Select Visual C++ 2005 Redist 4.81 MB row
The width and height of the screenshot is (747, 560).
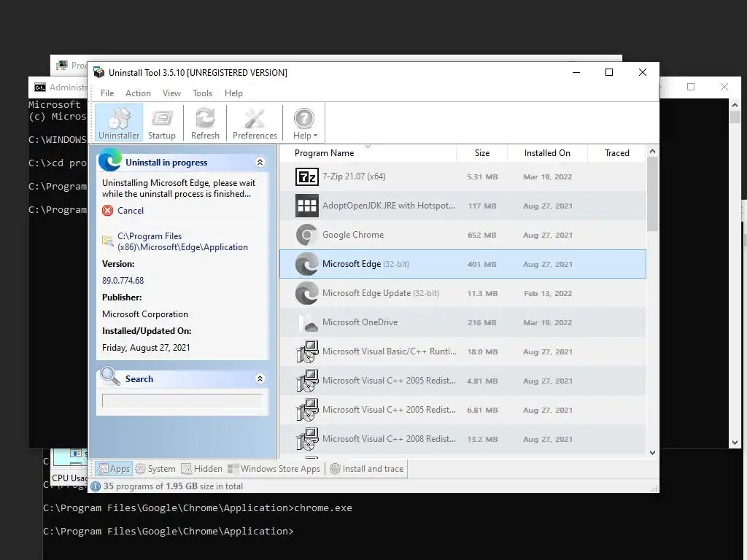pos(462,381)
